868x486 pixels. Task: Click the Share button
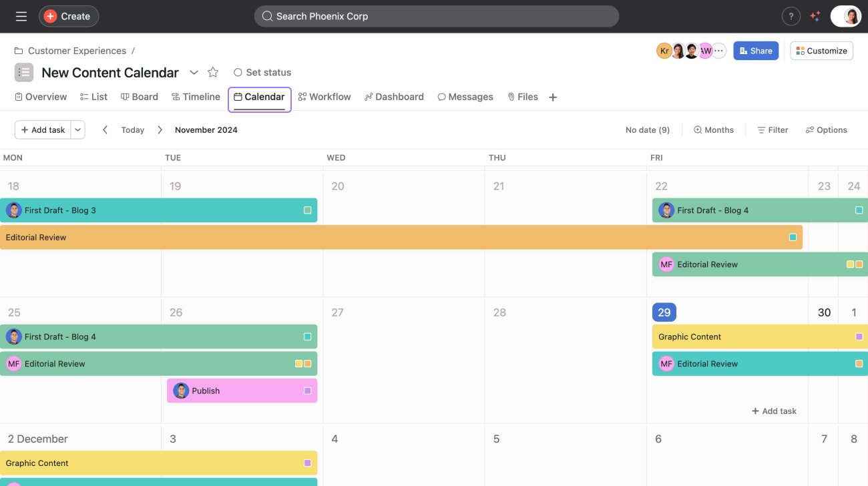[755, 51]
